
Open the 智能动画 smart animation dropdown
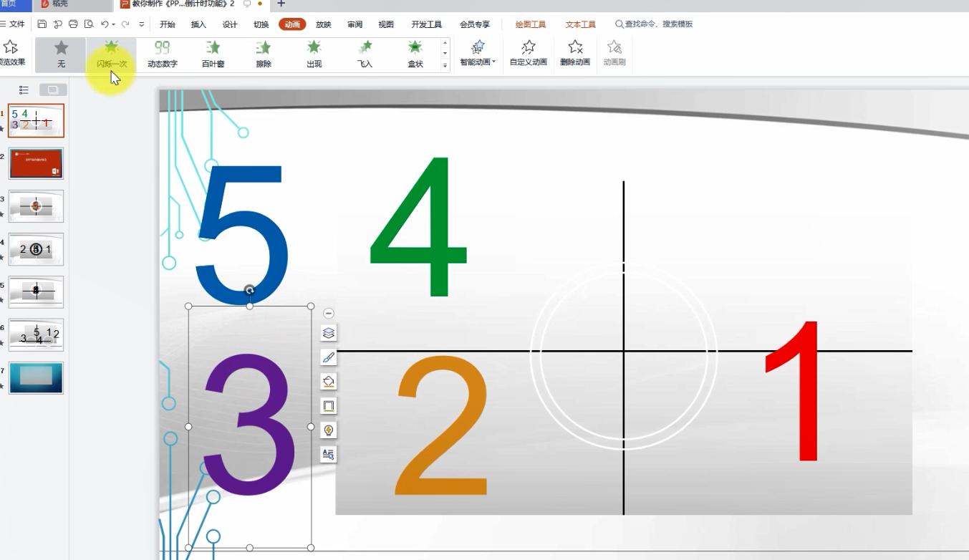tap(478, 54)
